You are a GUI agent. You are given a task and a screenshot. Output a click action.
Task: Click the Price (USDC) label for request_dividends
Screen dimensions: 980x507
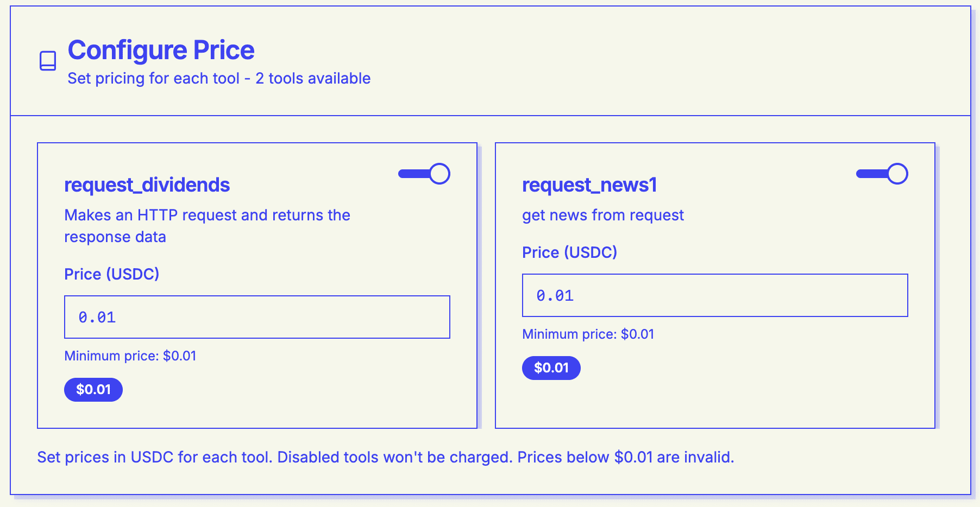[x=112, y=274]
